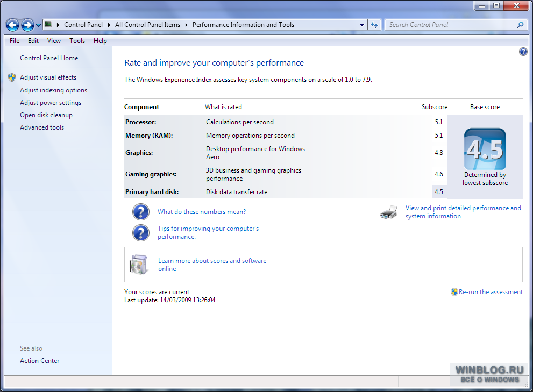Viewport: 533px width, 392px height.
Task: Click the software box icon
Action: pos(138,265)
